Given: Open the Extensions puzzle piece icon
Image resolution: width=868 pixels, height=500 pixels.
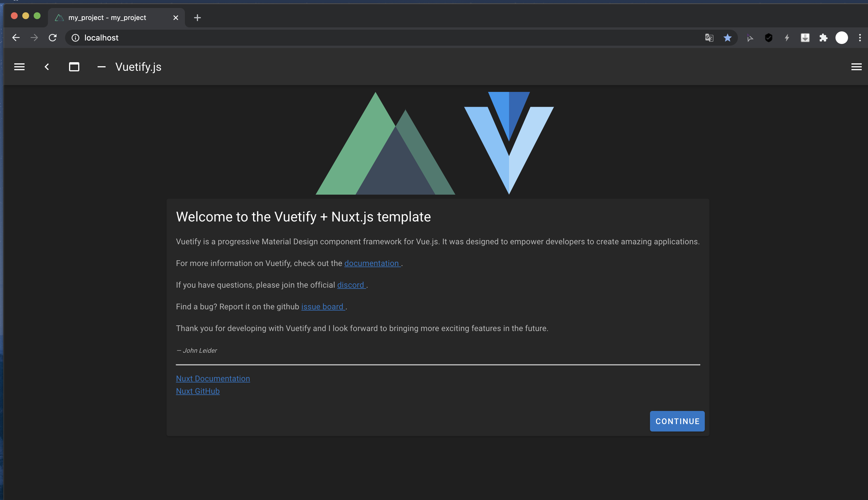Looking at the screenshot, I should [x=823, y=37].
